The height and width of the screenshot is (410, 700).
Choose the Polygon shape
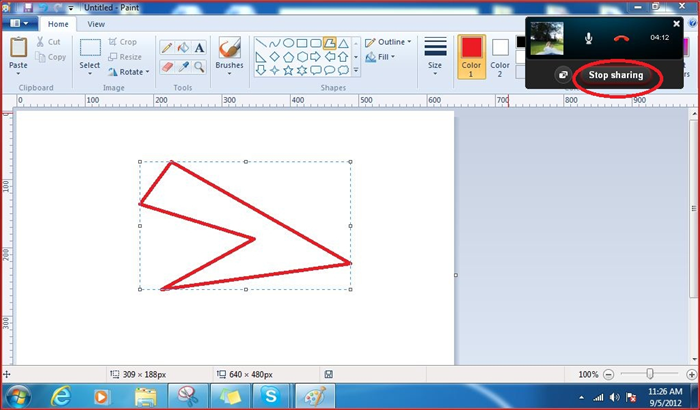(329, 43)
